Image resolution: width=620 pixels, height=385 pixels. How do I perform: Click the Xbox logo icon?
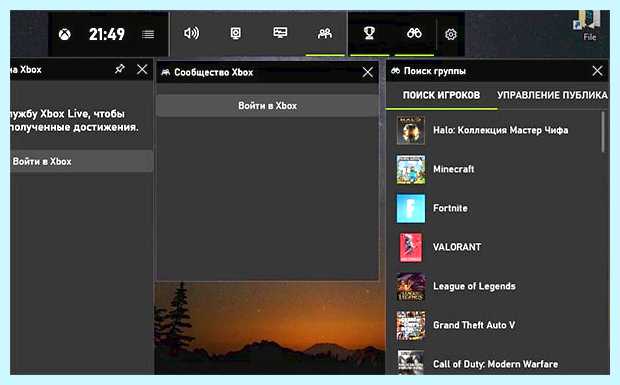point(65,34)
